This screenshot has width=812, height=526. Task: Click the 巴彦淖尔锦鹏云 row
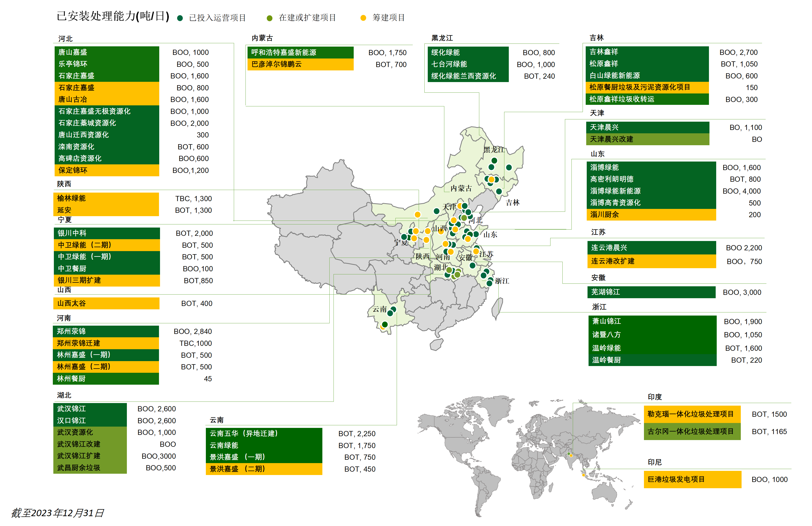pyautogui.click(x=301, y=64)
